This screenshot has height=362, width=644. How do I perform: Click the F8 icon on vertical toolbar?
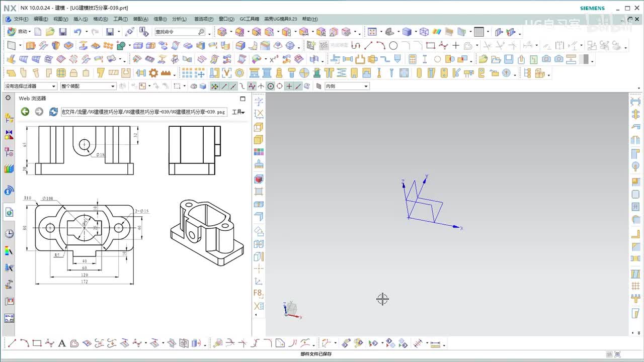[258, 293]
